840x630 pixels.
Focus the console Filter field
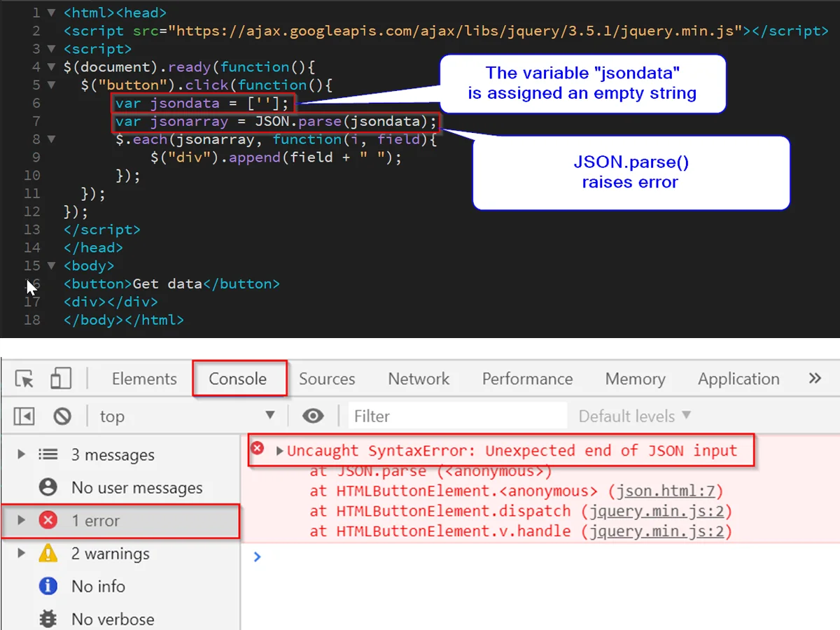click(458, 416)
